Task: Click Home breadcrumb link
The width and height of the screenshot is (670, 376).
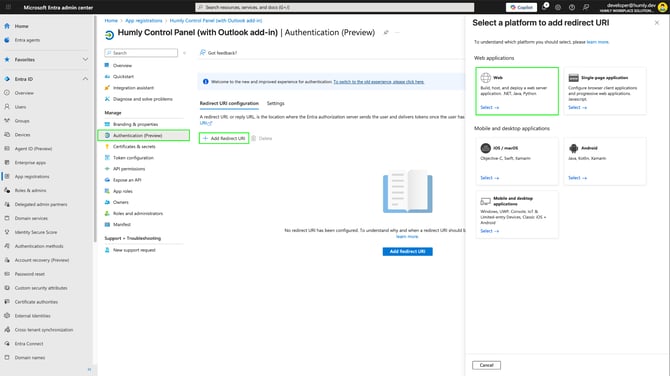Action: 111,21
